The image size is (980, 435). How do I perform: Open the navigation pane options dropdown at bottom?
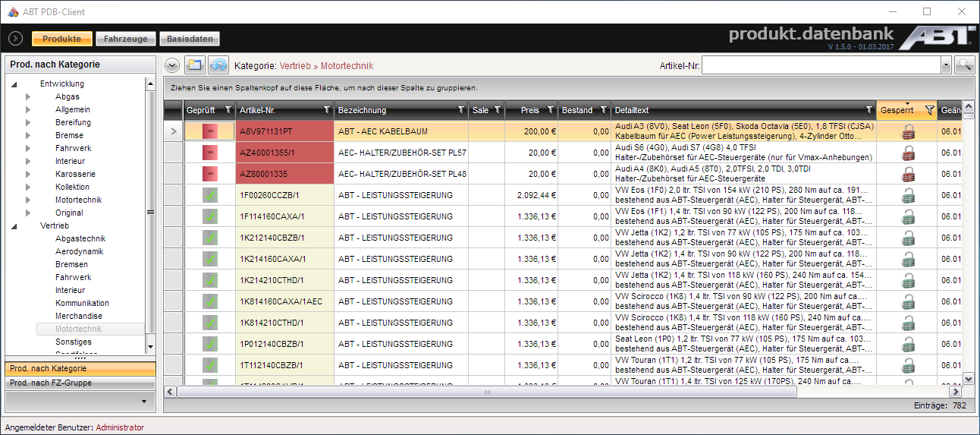point(144,401)
